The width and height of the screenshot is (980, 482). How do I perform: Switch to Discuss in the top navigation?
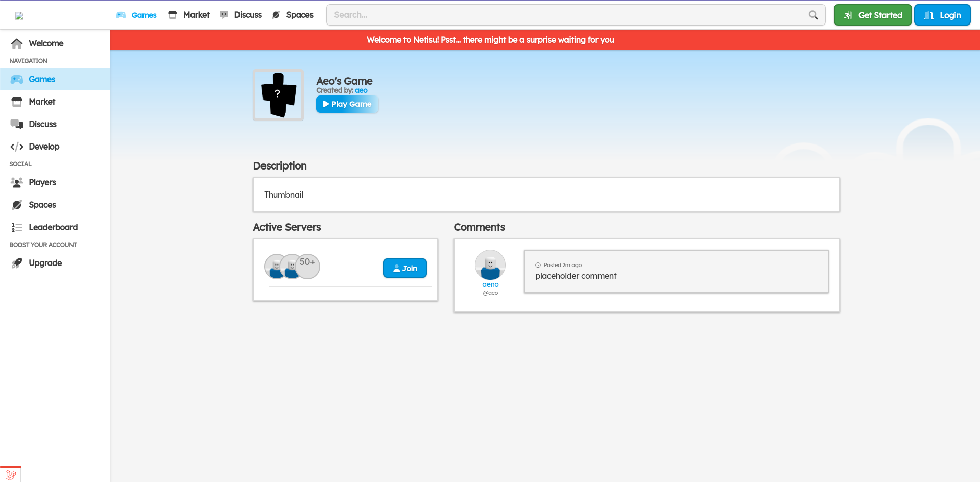[x=241, y=15]
